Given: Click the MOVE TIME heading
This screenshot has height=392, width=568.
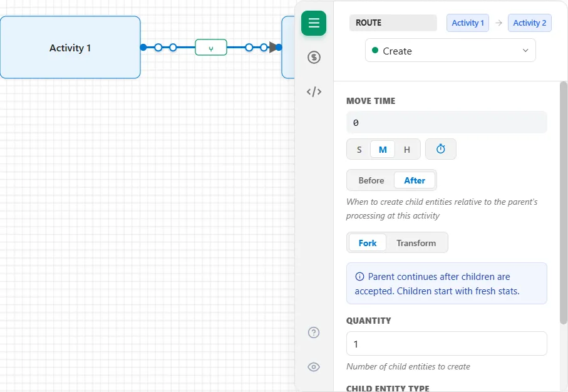Looking at the screenshot, I should click(x=371, y=101).
